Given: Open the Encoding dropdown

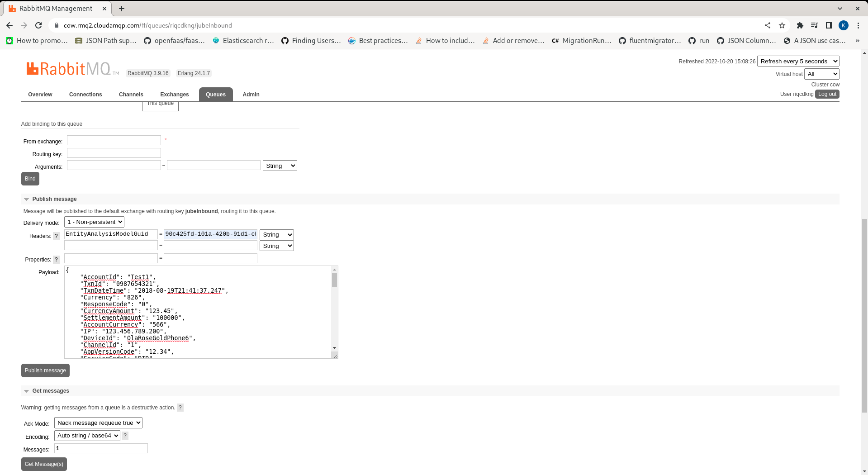Looking at the screenshot, I should coord(87,435).
